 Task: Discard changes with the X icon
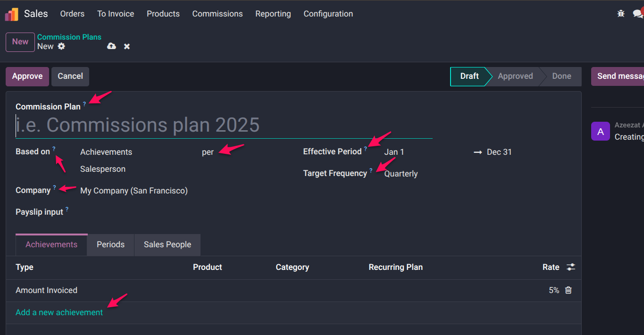tap(127, 46)
